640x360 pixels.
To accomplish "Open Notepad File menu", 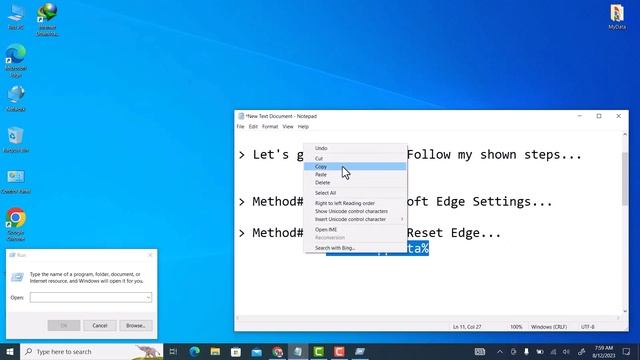I will tap(240, 127).
